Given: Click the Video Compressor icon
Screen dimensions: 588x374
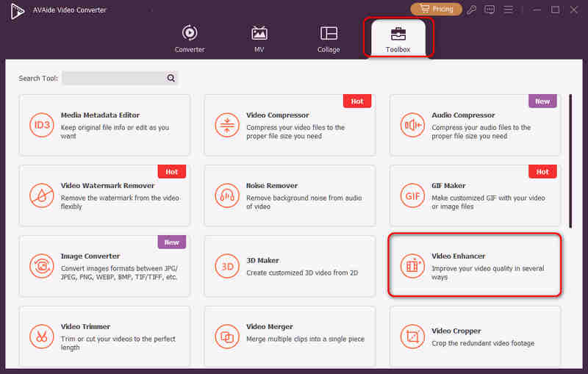Looking at the screenshot, I should pos(227,125).
